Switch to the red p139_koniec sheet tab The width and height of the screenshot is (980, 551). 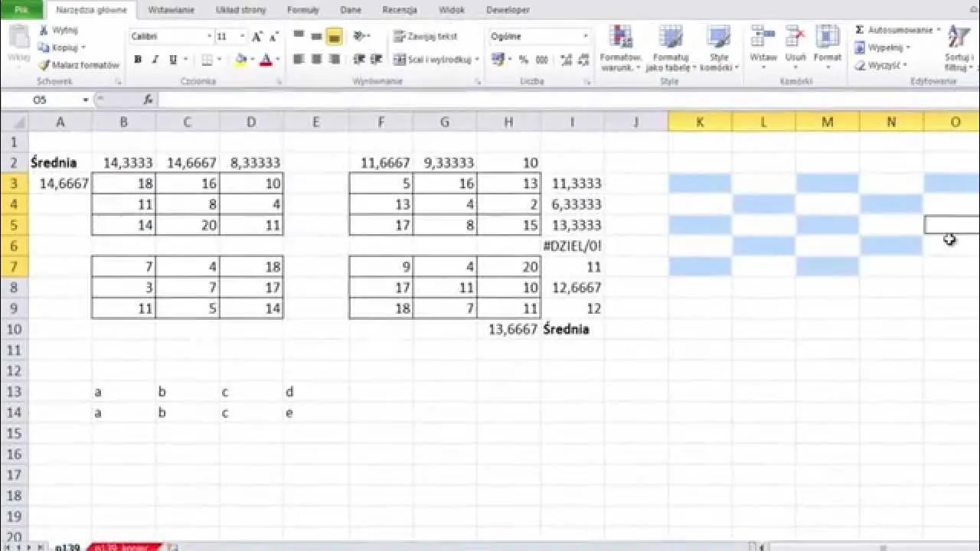(124, 546)
